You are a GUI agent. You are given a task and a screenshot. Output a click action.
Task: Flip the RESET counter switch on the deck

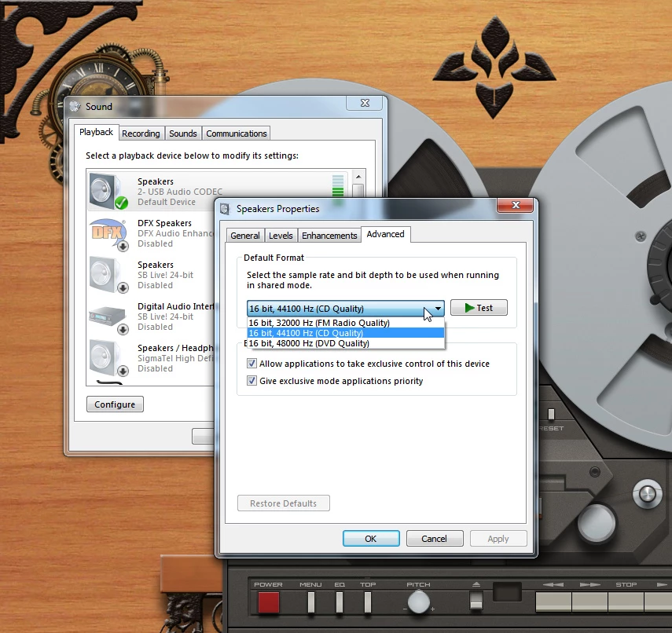pos(551,414)
